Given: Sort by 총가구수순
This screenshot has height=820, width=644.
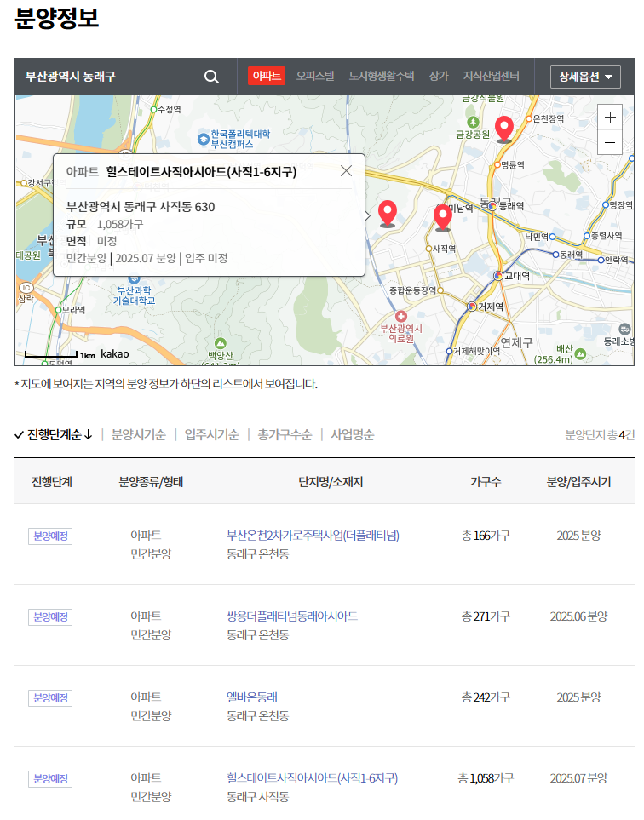Looking at the screenshot, I should [285, 434].
